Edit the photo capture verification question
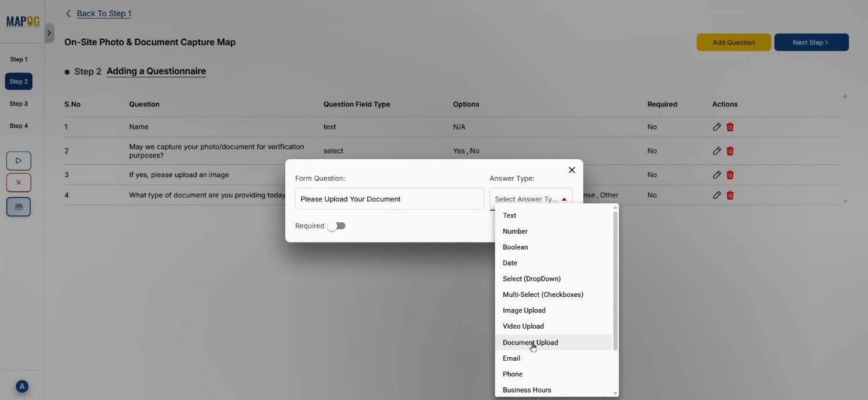 [x=716, y=151]
